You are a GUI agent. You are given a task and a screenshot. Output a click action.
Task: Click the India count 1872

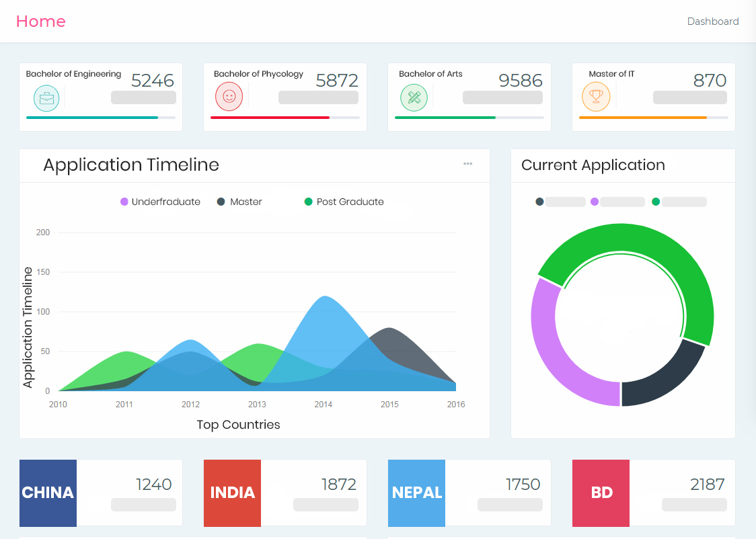point(339,484)
